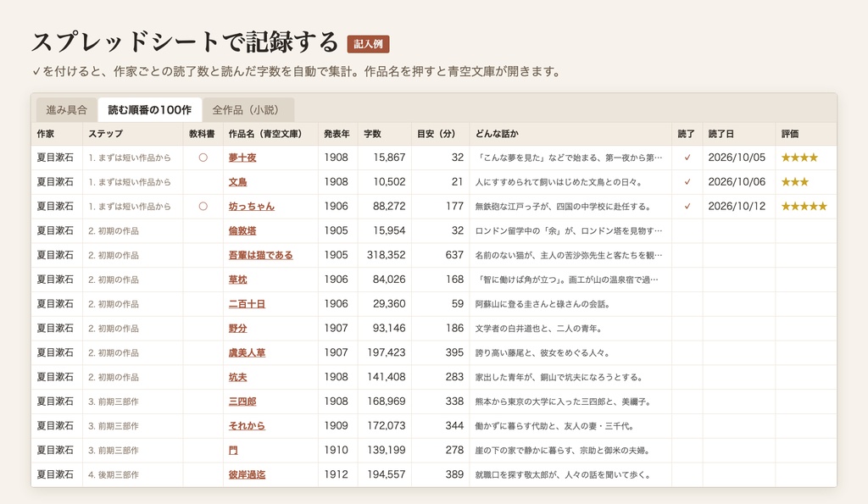Toggle the 読了 checkmark for 文鳥
Viewport: 868px width, 504px height.
click(687, 182)
